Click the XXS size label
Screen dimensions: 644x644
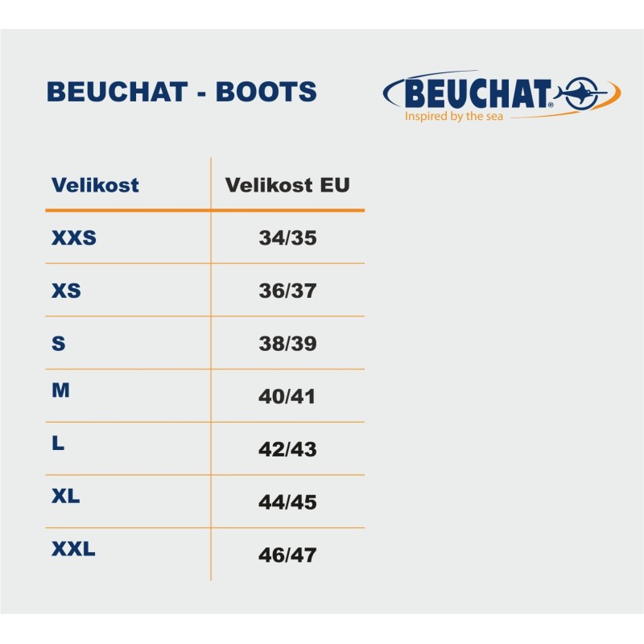tap(74, 237)
